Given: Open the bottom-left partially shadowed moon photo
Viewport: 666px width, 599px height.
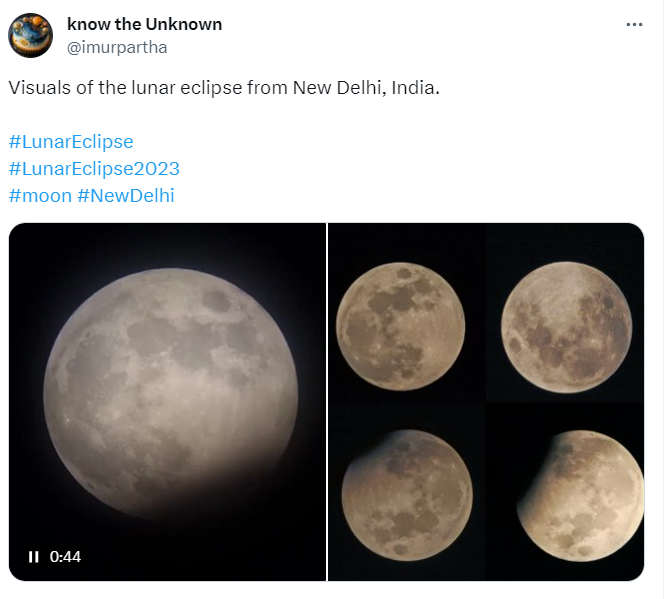Looking at the screenshot, I should (406, 492).
